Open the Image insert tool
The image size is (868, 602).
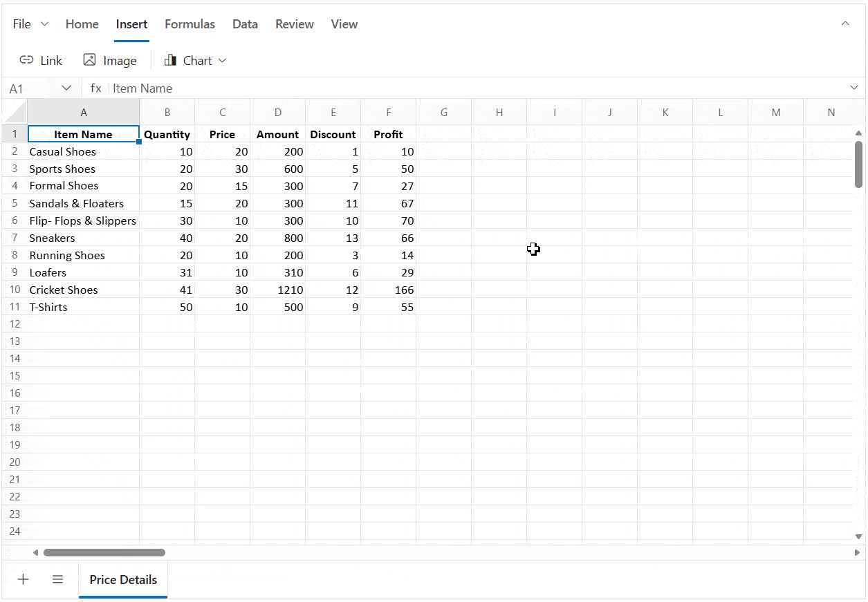coord(109,60)
